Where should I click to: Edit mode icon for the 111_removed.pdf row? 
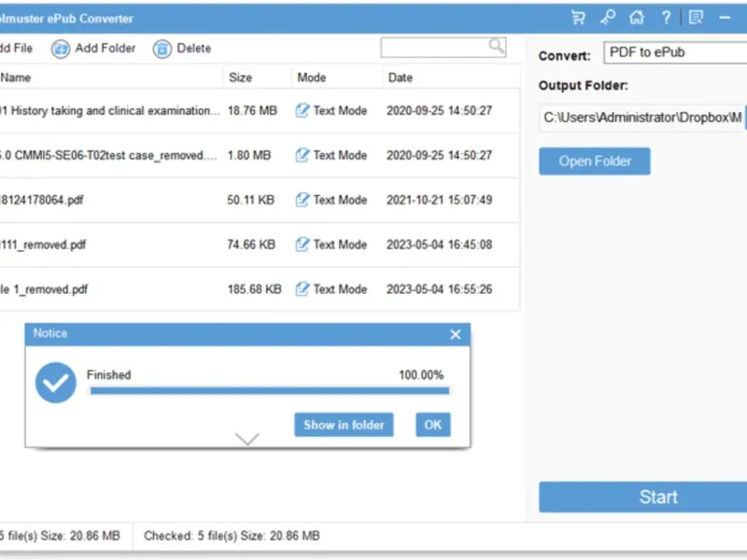(x=302, y=245)
